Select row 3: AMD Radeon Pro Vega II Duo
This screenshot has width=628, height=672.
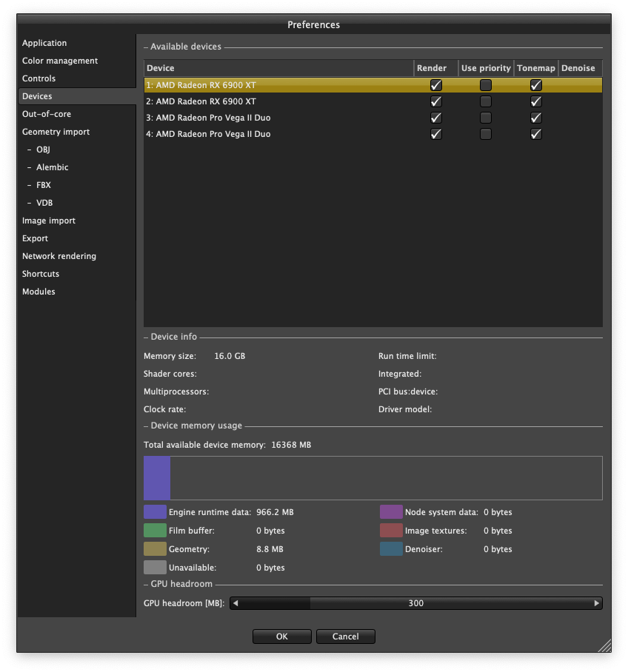[x=373, y=118]
